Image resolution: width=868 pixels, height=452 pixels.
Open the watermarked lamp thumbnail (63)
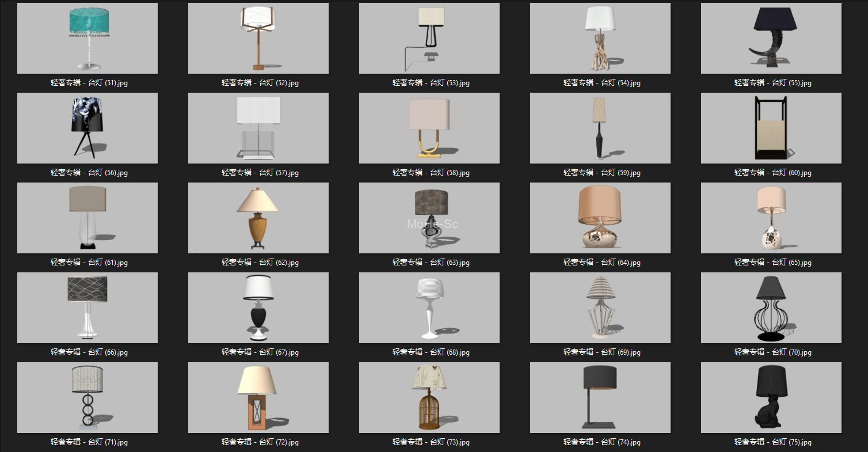pos(429,218)
